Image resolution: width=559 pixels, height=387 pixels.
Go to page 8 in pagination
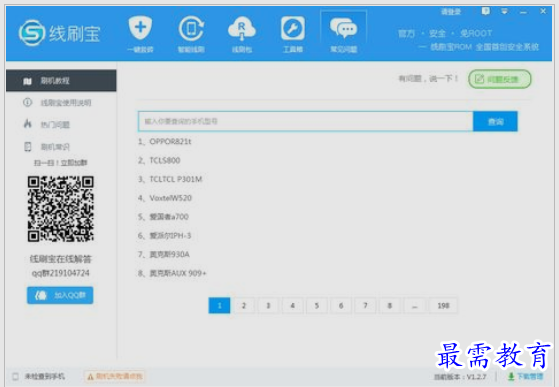[x=390, y=305]
